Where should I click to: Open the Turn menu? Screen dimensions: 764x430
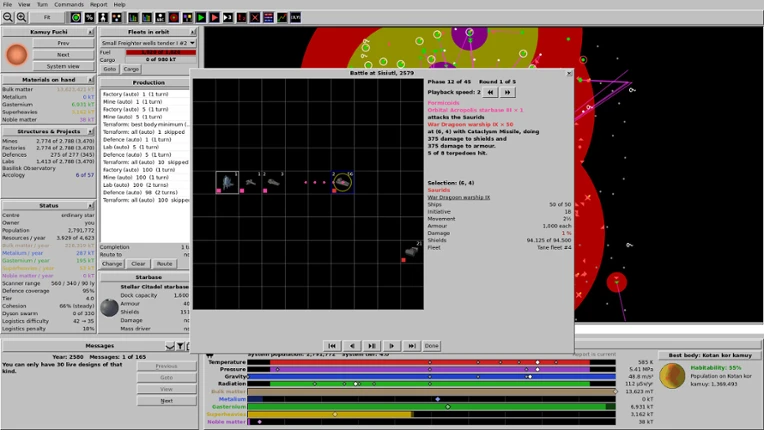click(42, 4)
